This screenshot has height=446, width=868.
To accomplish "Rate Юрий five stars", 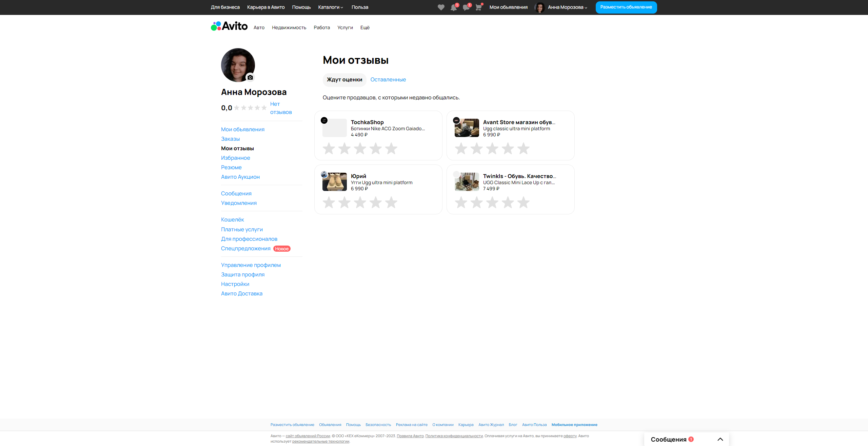I will 391,202.
